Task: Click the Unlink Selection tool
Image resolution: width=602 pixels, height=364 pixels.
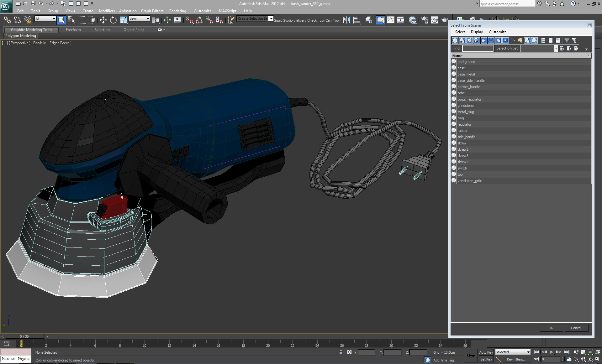Action: [x=17, y=20]
